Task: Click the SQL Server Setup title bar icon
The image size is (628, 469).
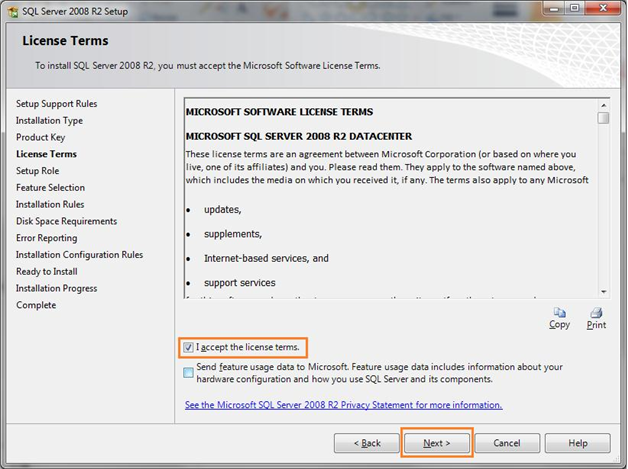Action: (13, 12)
